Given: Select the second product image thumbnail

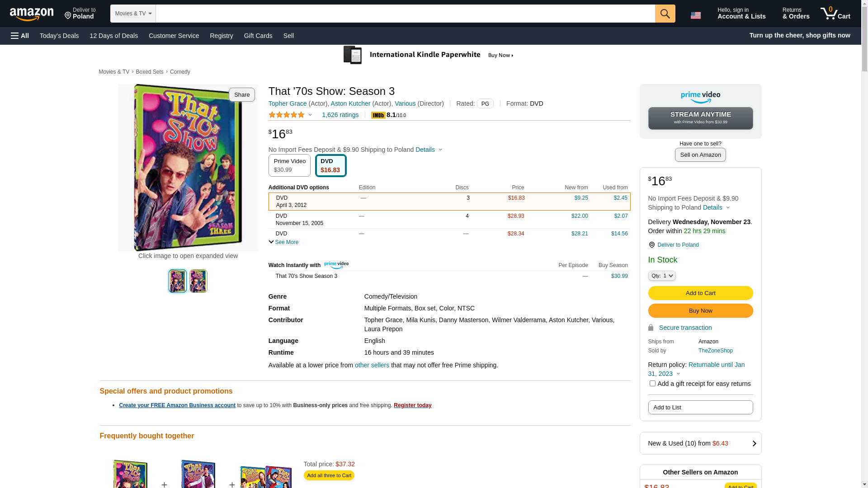Looking at the screenshot, I should [x=198, y=281].
